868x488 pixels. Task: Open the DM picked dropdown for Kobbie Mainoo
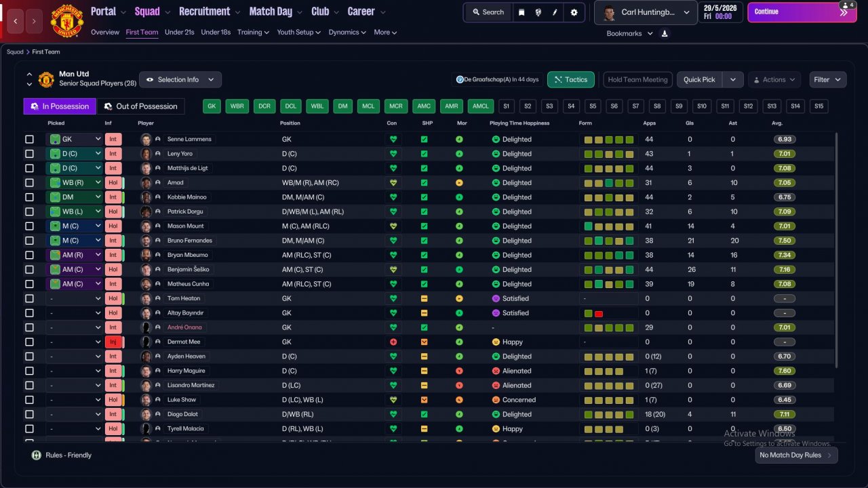(x=74, y=197)
